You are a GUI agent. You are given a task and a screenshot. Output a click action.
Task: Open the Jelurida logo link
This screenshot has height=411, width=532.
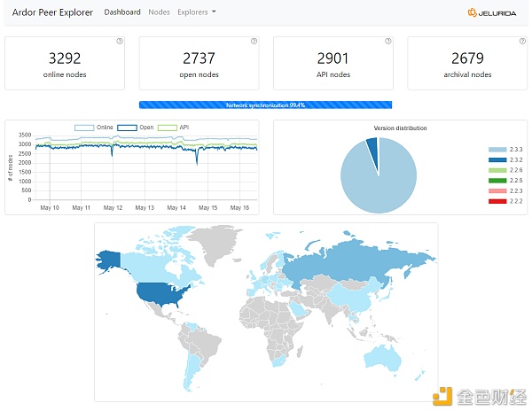pyautogui.click(x=492, y=13)
